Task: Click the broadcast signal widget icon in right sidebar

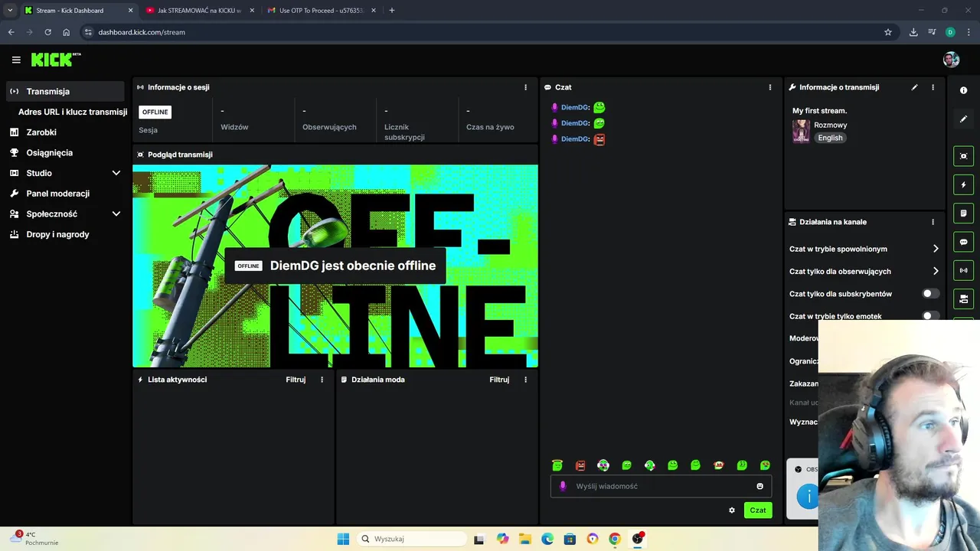Action: 963,270
